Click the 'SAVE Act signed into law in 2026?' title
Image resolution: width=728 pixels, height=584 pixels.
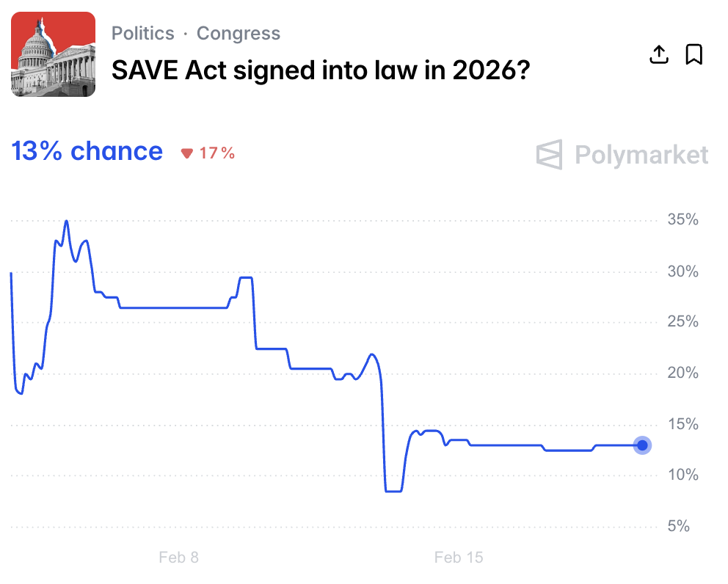click(321, 70)
